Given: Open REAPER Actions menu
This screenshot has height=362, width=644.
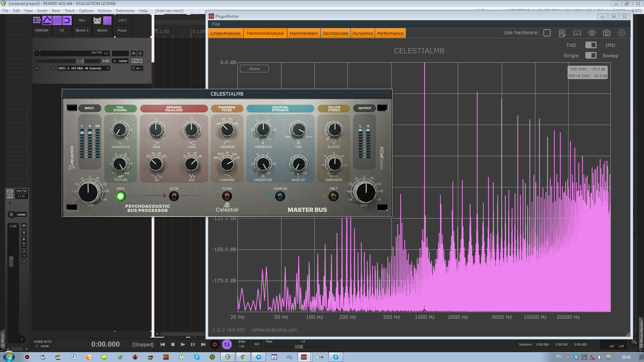Looking at the screenshot, I should (x=104, y=11).
